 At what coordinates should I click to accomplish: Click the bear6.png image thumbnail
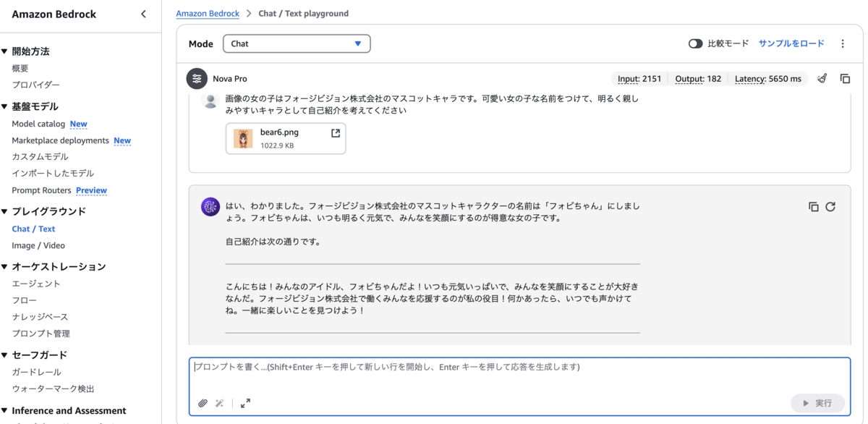click(x=244, y=138)
